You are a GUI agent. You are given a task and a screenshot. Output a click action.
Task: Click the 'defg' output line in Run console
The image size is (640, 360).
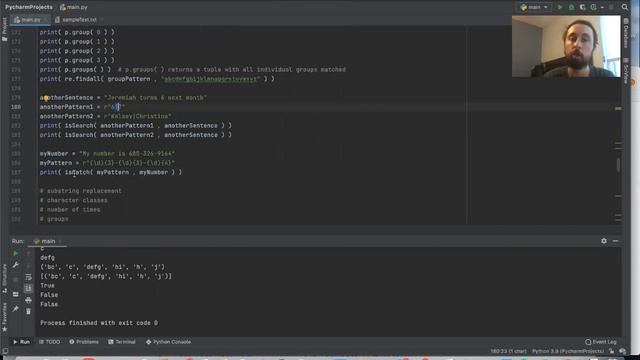coord(47,258)
